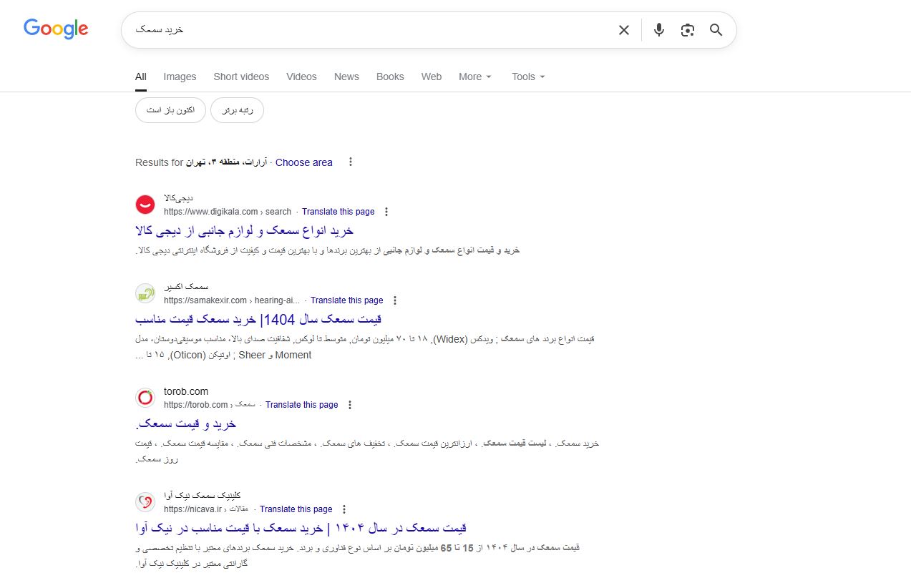Click the https://torob.com URL text
911x588 pixels.
tap(195, 405)
